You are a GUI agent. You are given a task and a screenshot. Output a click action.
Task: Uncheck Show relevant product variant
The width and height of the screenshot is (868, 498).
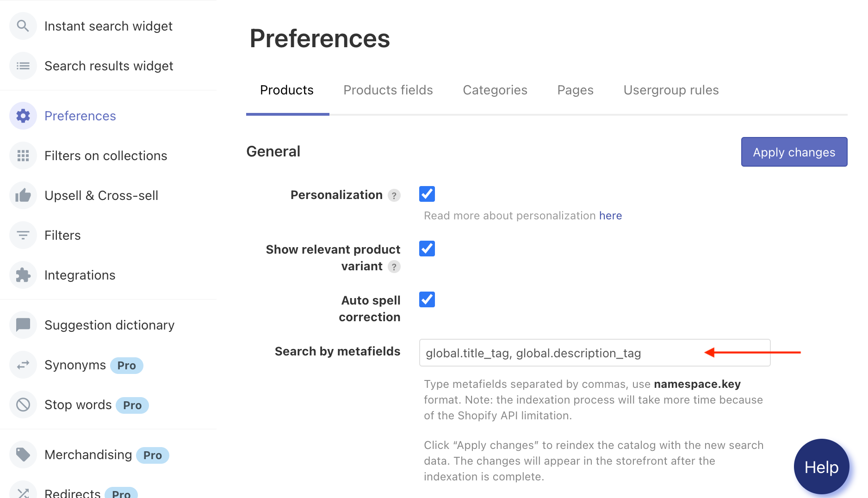point(427,249)
